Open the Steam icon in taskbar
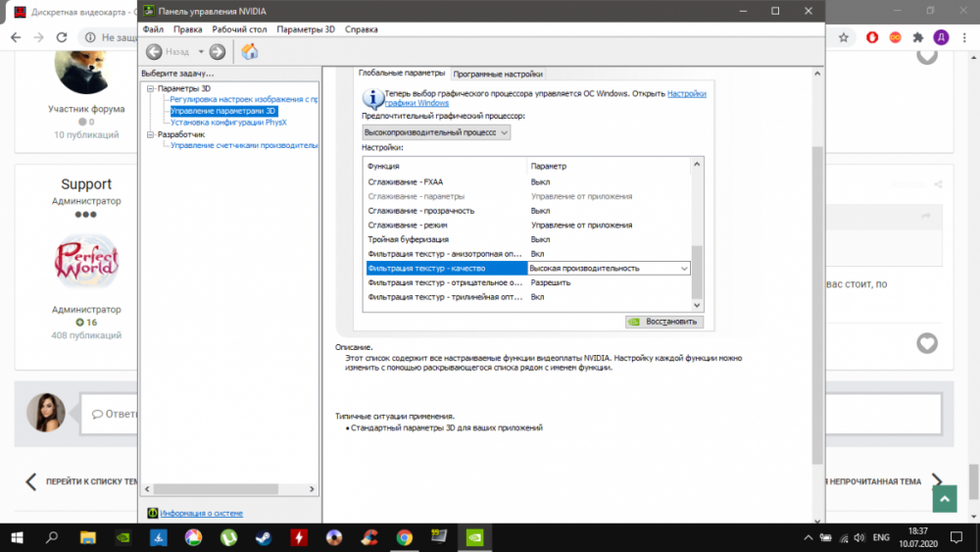Screen dimensions: 980x552 click(x=264, y=537)
